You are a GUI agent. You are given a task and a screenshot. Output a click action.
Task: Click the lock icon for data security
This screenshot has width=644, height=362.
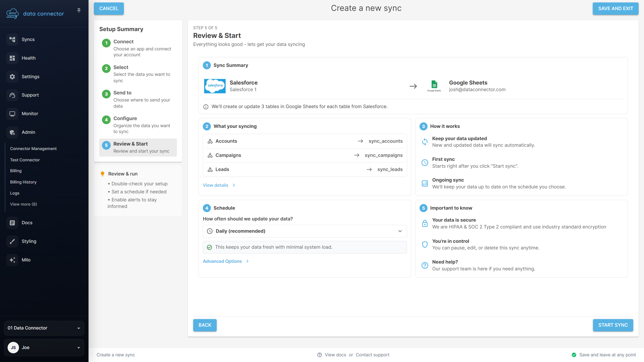[425, 223]
